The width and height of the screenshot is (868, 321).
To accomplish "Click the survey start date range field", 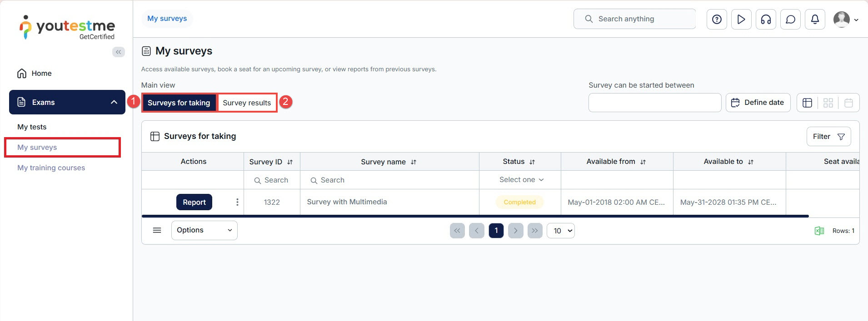I will click(x=655, y=103).
